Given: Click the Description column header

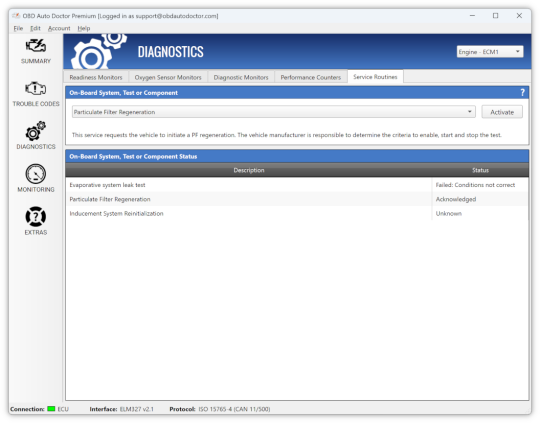Looking at the screenshot, I should (x=249, y=170).
